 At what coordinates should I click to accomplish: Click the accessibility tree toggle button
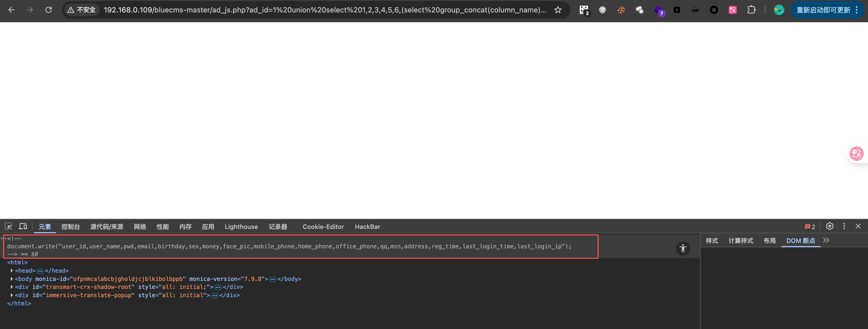pos(683,249)
